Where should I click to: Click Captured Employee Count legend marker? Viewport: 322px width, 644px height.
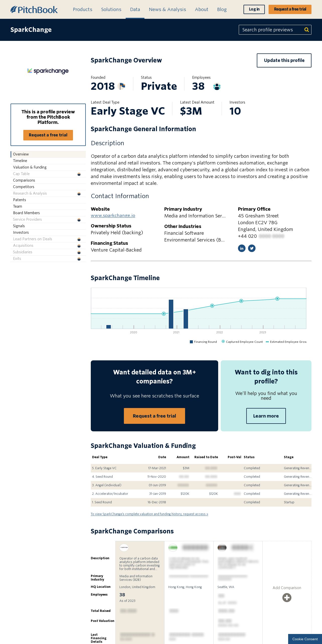[223, 342]
